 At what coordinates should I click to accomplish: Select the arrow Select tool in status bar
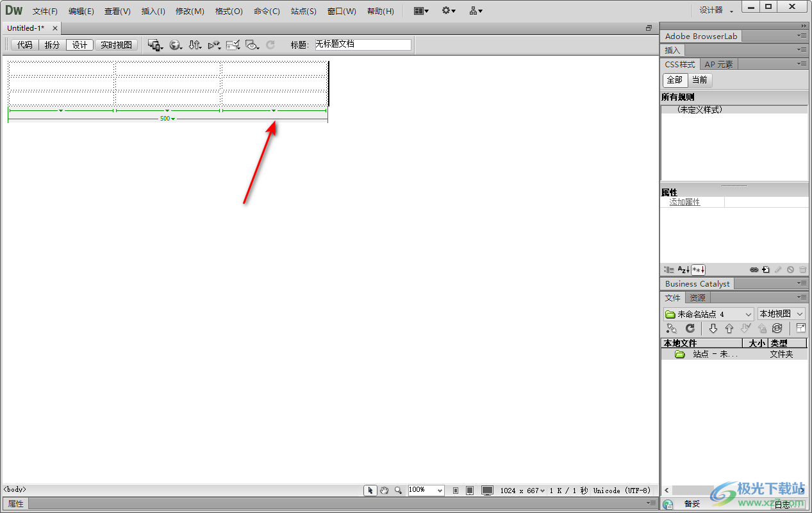pos(370,490)
